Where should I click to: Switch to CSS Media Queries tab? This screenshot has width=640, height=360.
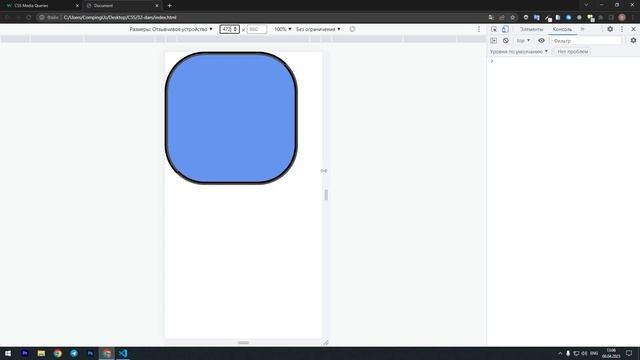(x=43, y=6)
